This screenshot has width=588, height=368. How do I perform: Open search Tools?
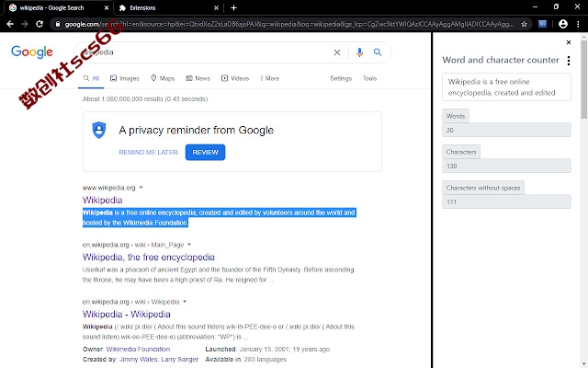(x=369, y=78)
